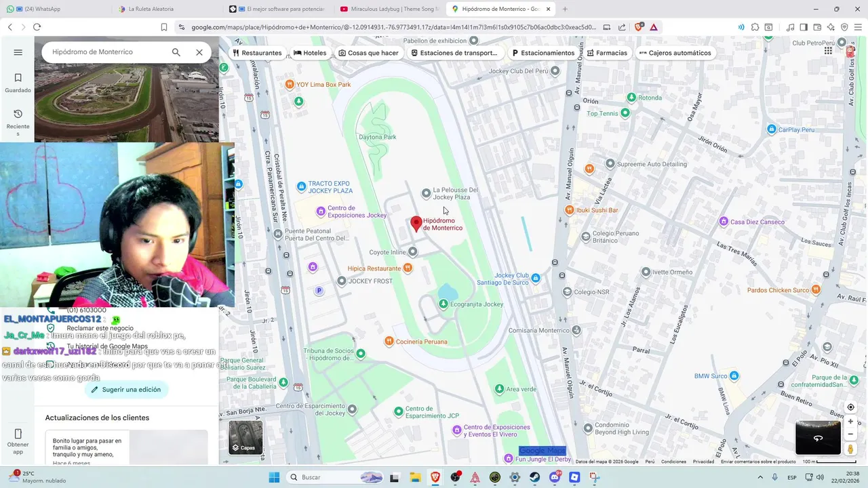
Task: Center map on my location
Action: [x=850, y=407]
